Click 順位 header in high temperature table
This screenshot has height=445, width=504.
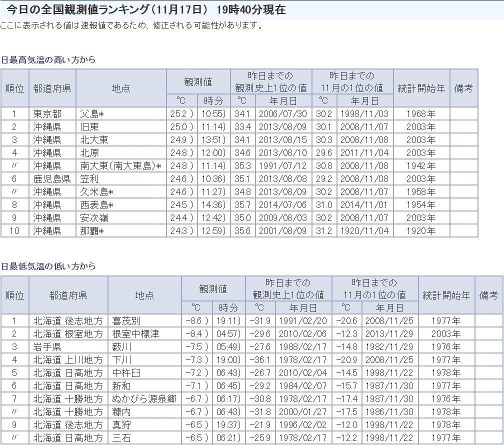click(15, 88)
